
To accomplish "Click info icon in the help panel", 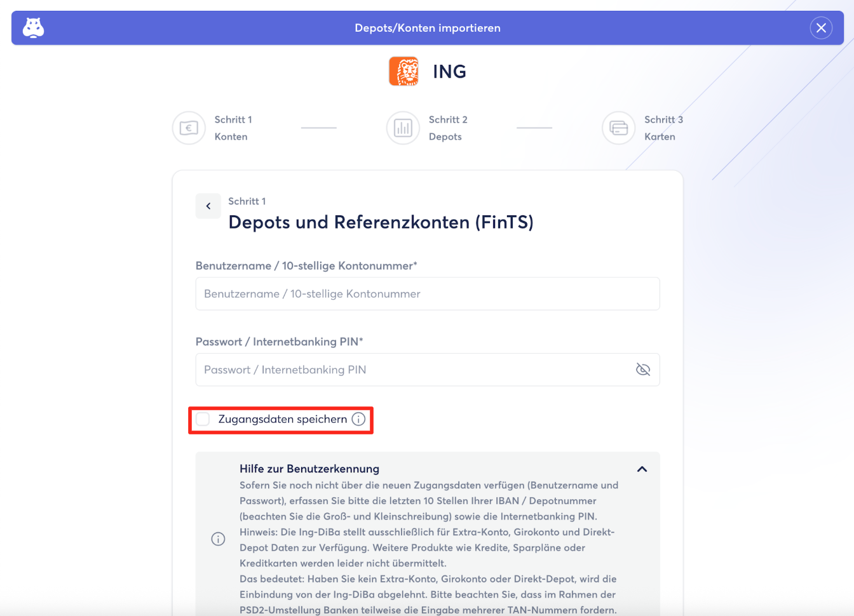I will click(x=218, y=539).
